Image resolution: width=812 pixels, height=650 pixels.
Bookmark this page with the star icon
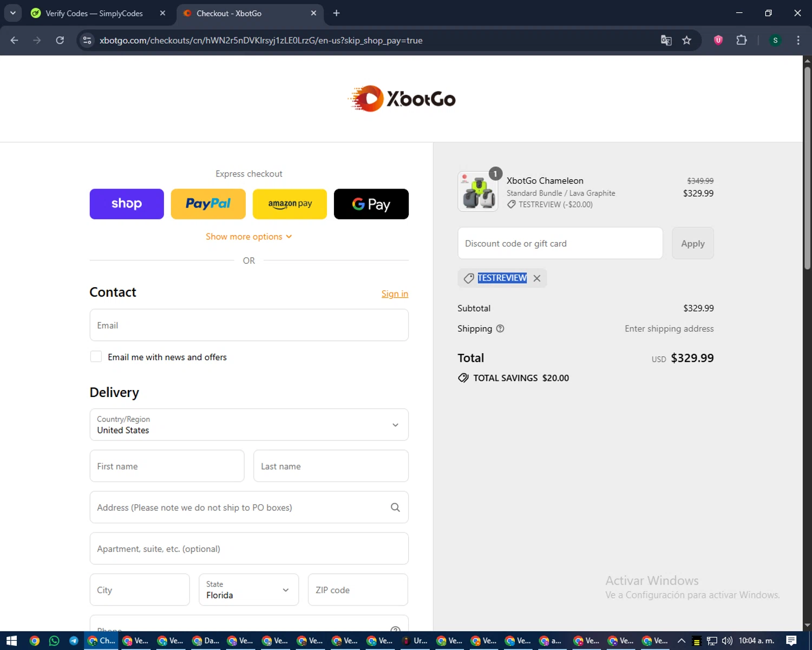point(686,40)
